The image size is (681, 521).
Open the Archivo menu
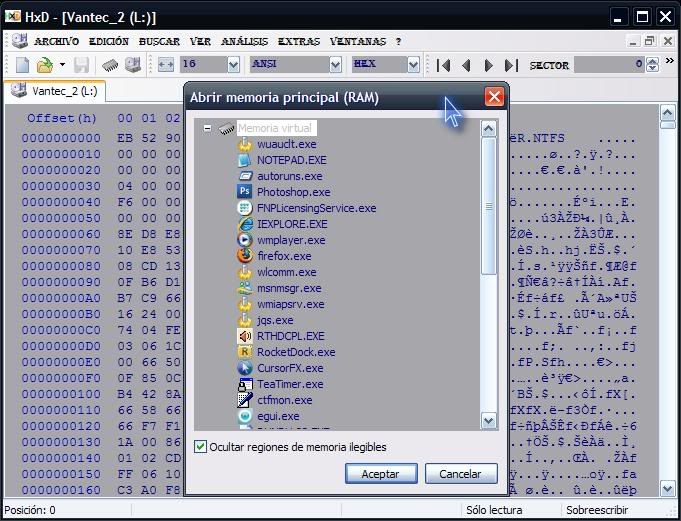(x=56, y=42)
